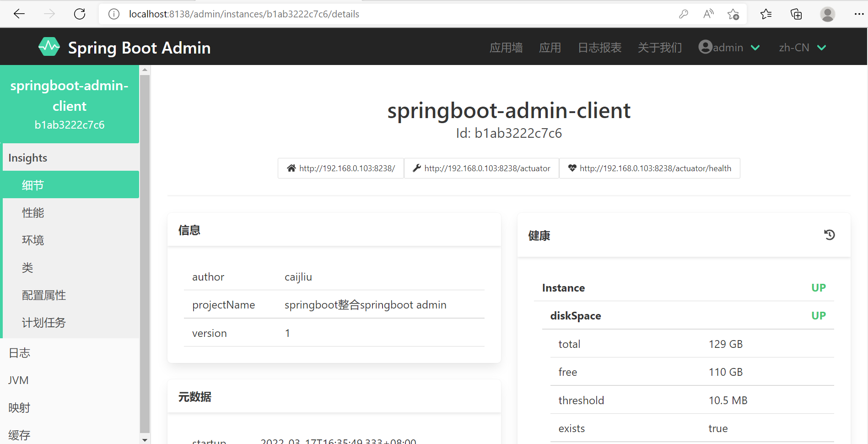Select the 类 sidebar item
This screenshot has height=444, width=868.
pyautogui.click(x=71, y=268)
